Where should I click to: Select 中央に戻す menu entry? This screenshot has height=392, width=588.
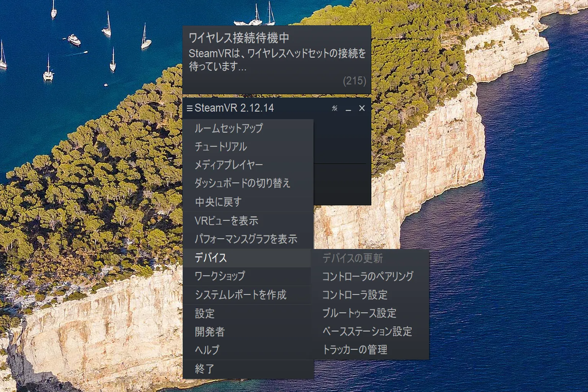248,202
